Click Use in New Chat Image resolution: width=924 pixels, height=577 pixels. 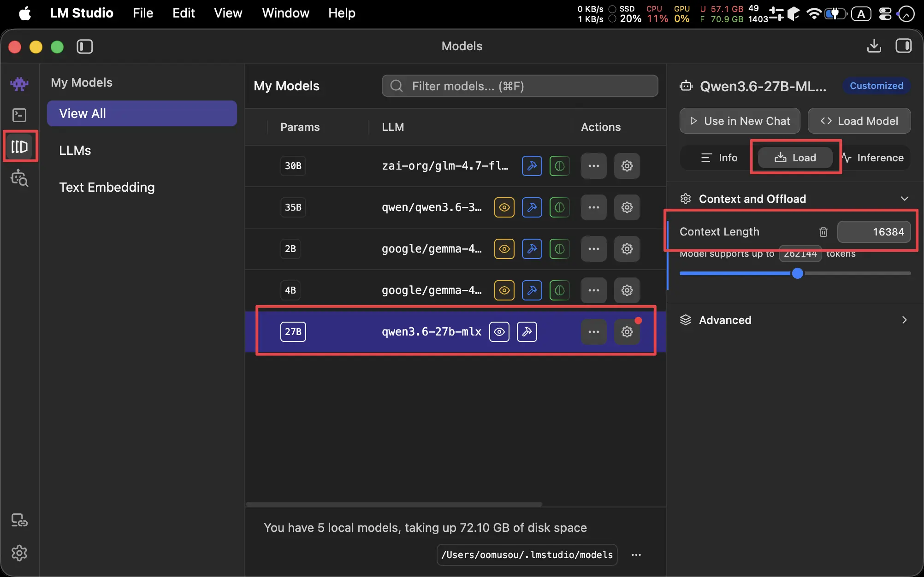740,121
